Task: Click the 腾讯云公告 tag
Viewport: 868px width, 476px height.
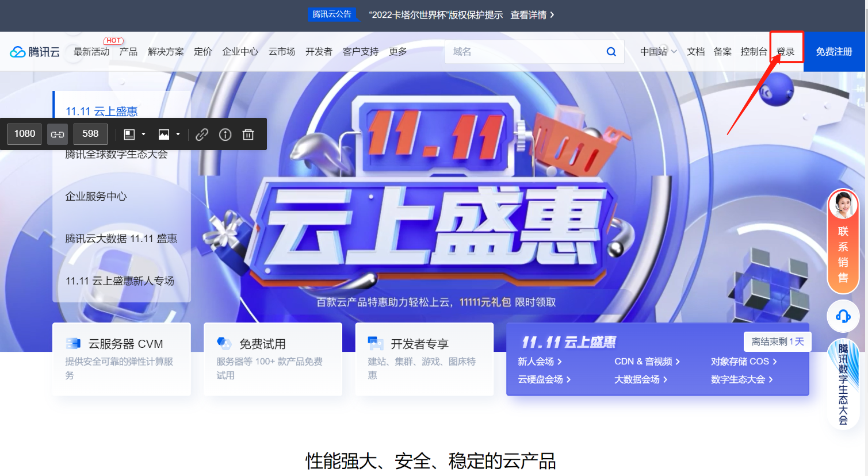Action: coord(332,14)
